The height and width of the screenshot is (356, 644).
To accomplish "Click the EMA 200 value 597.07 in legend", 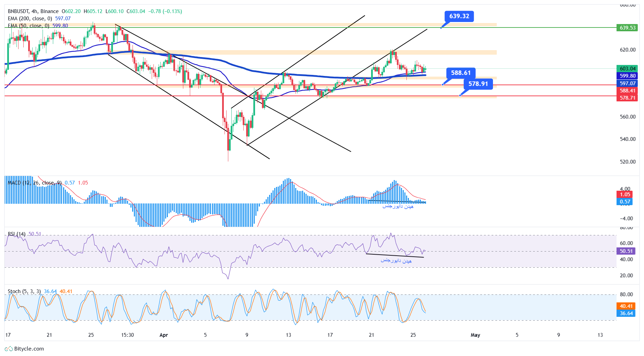I will [63, 19].
